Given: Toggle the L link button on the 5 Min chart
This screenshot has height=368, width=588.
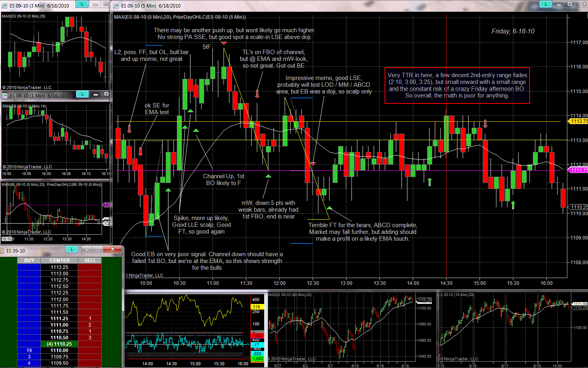Looking at the screenshot, I should (x=545, y=4).
